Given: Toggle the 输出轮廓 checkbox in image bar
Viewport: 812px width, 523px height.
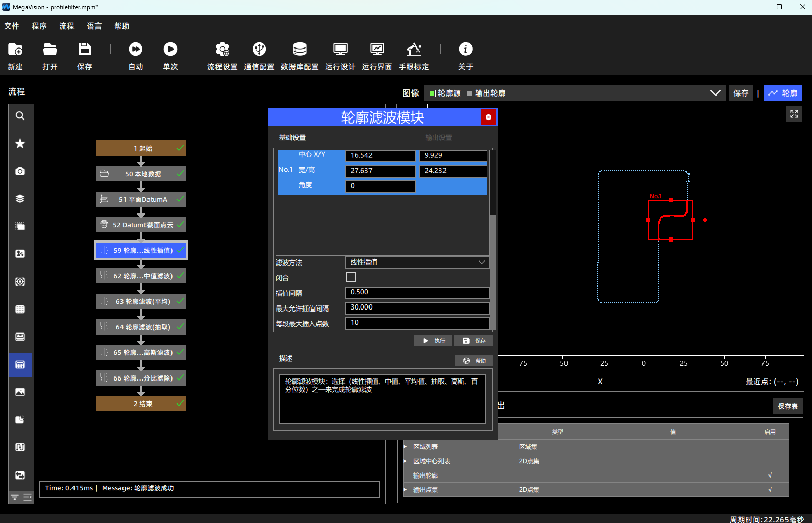Looking at the screenshot, I should [470, 93].
